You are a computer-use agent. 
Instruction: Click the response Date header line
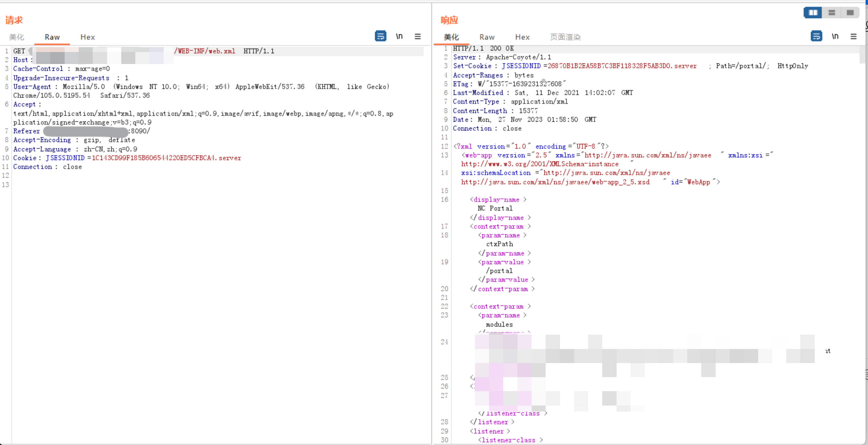point(524,120)
